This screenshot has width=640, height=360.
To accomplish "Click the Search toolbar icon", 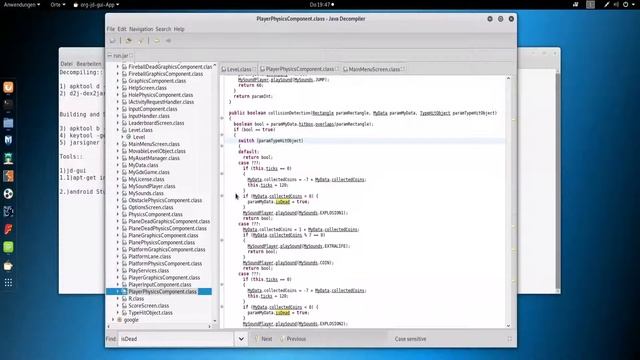I will pyautogui.click(x=140, y=41).
